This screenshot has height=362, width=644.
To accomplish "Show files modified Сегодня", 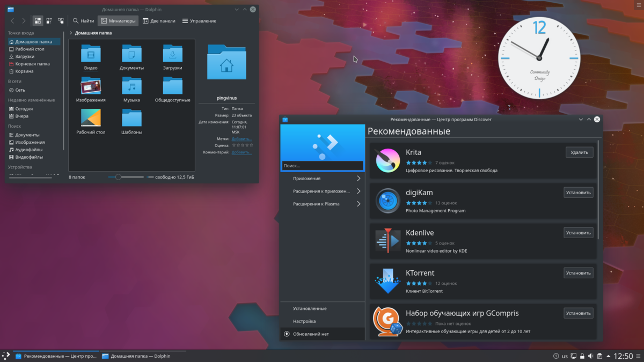I will tap(34, 109).
